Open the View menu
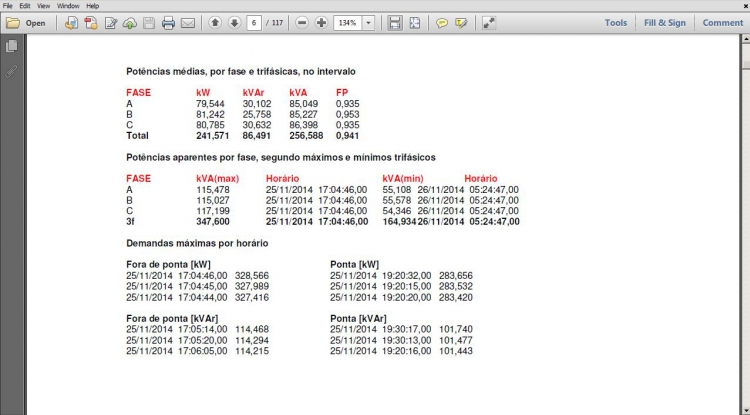Screen dimensions: 750x415 (x=44, y=5)
